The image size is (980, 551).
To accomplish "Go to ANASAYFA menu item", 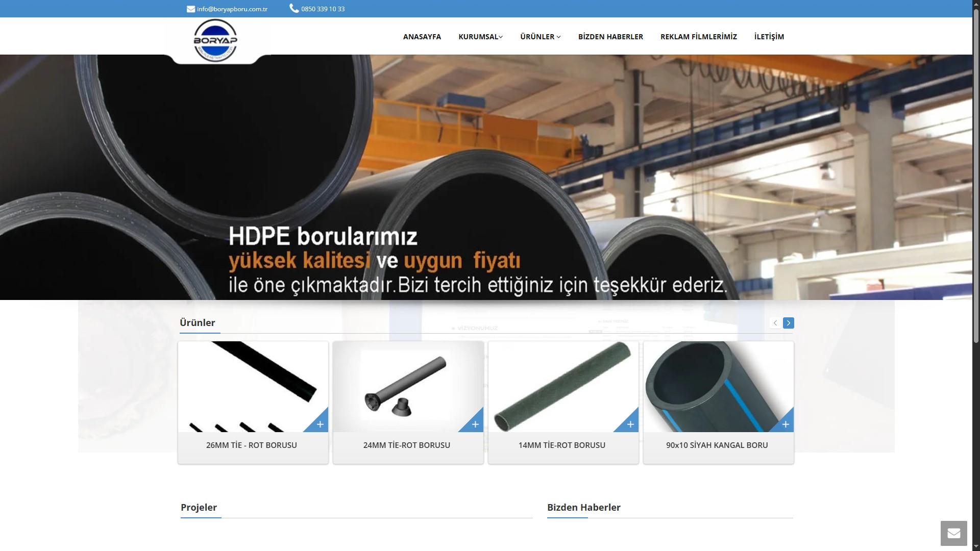I will point(422,37).
